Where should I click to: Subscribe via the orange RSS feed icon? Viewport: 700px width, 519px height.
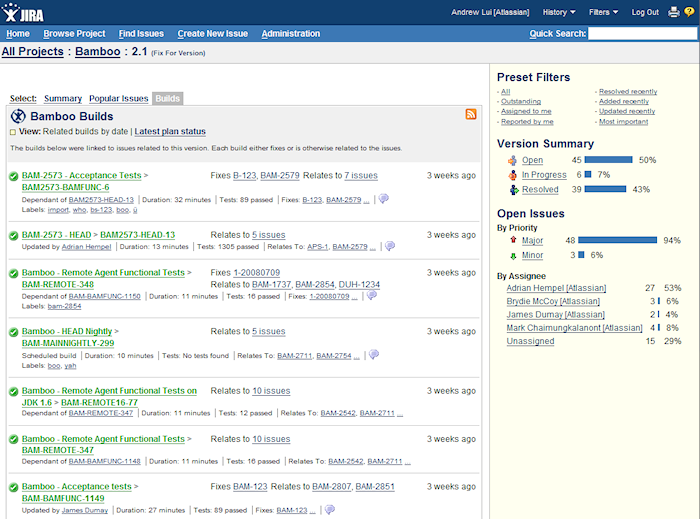point(471,114)
